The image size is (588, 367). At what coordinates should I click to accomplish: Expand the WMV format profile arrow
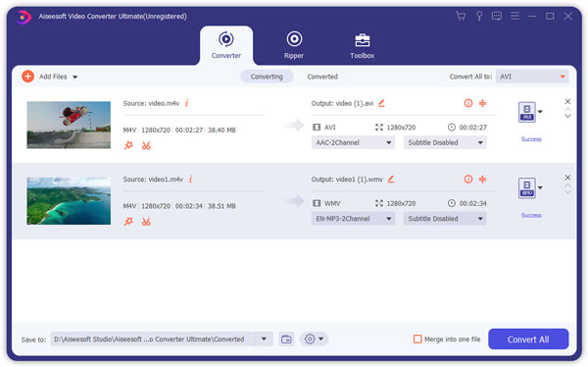pyautogui.click(x=540, y=187)
